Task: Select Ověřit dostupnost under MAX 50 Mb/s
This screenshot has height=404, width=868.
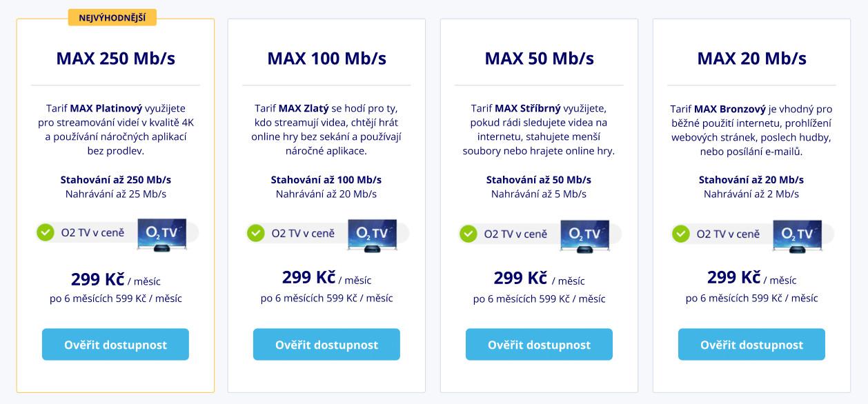Action: (x=539, y=345)
